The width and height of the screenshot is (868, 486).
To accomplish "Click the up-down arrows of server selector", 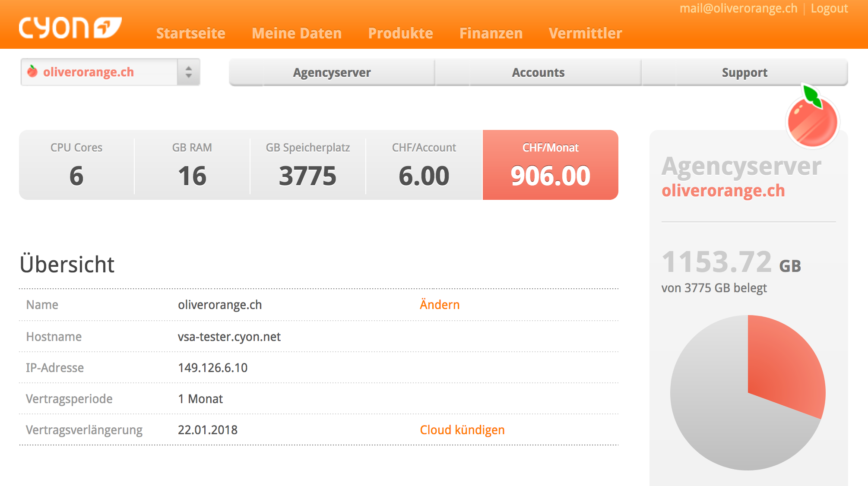I will point(189,72).
